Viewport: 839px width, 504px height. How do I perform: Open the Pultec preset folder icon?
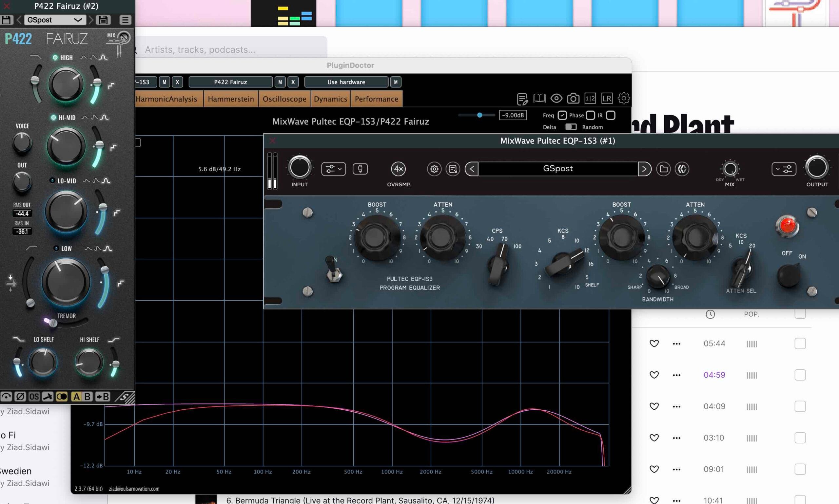pyautogui.click(x=663, y=169)
